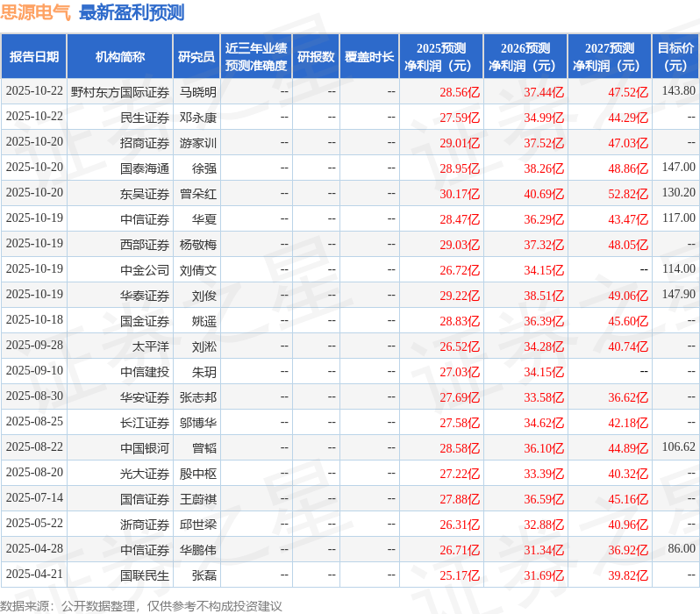The height and width of the screenshot is (614, 700).
Task: Select the 光大证券 institution cell
Action: pyautogui.click(x=119, y=474)
